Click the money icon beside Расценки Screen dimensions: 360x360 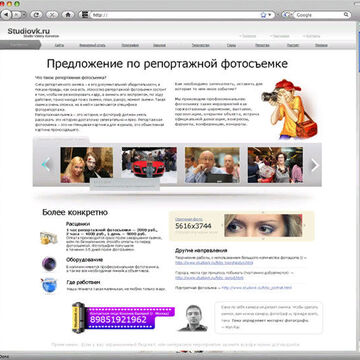point(49,238)
